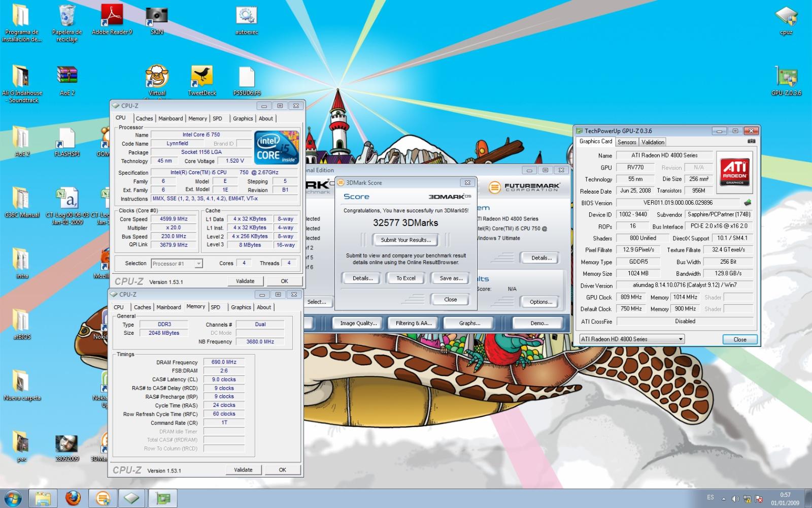Switch to 3DMark05 via its taskbar icon
Screen dimensions: 812x508
click(x=103, y=498)
